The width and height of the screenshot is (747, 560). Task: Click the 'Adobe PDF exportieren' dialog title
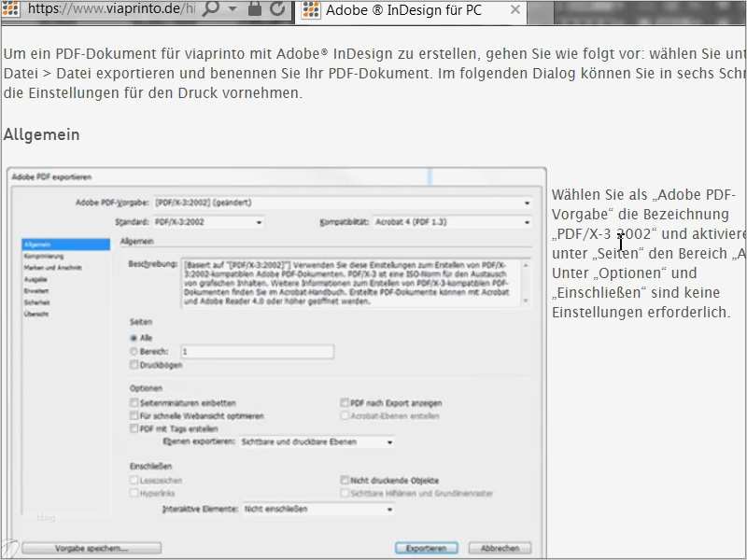[51, 177]
